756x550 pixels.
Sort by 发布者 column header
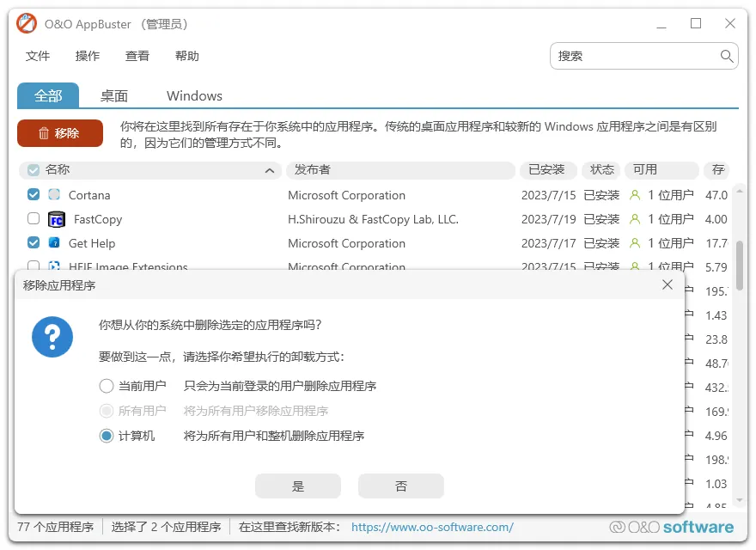click(x=400, y=170)
